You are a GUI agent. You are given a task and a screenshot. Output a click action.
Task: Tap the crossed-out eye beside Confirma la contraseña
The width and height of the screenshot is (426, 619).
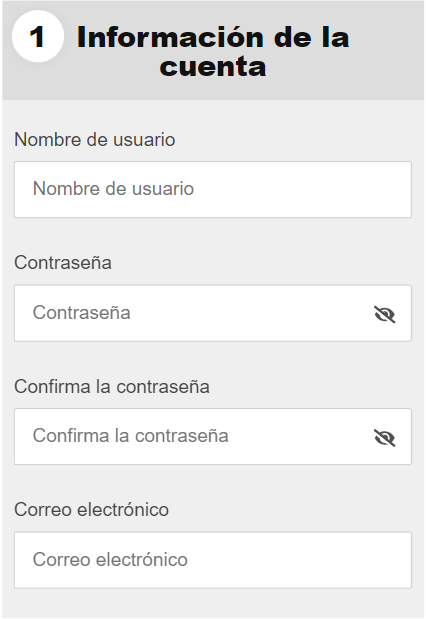(x=385, y=438)
